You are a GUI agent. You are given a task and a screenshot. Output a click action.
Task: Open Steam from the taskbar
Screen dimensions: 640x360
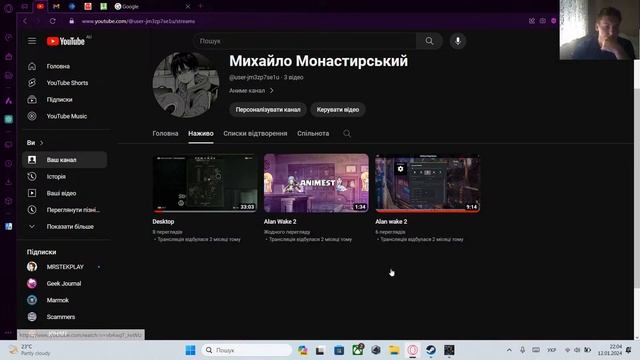point(431,350)
